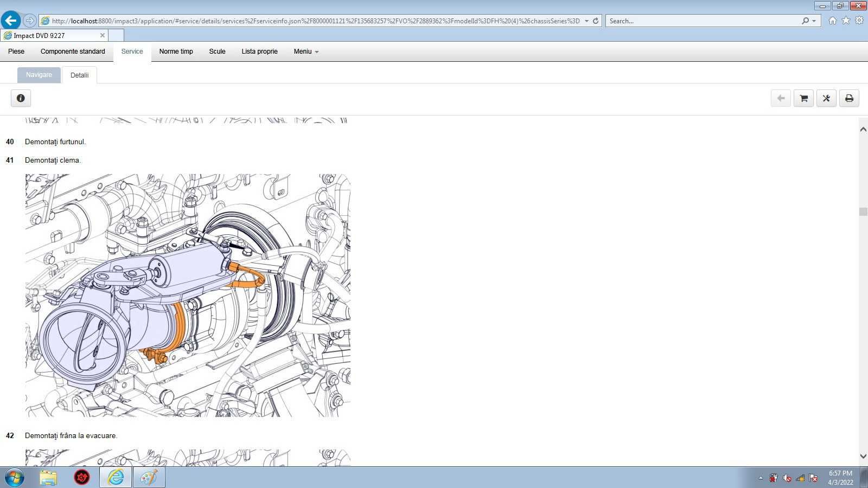
Task: Open Componente standard section
Action: (73, 52)
